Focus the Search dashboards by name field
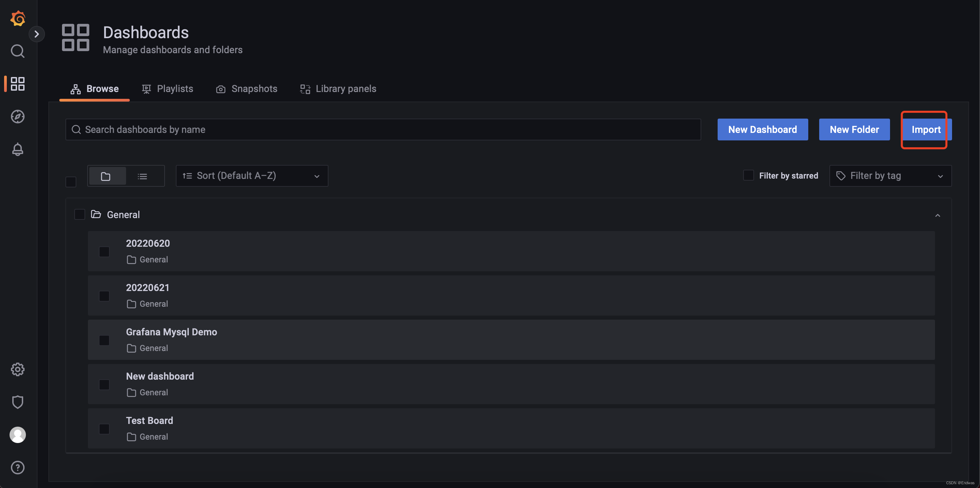This screenshot has height=488, width=980. (x=383, y=130)
